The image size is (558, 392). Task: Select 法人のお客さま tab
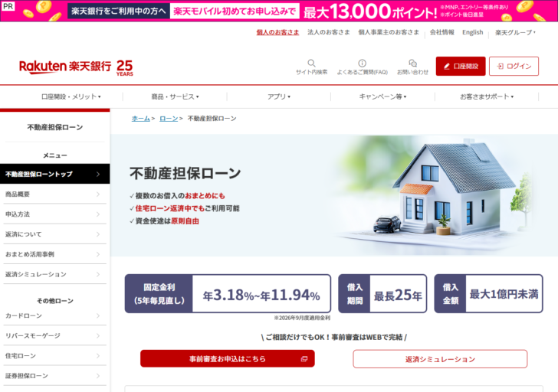(x=329, y=32)
